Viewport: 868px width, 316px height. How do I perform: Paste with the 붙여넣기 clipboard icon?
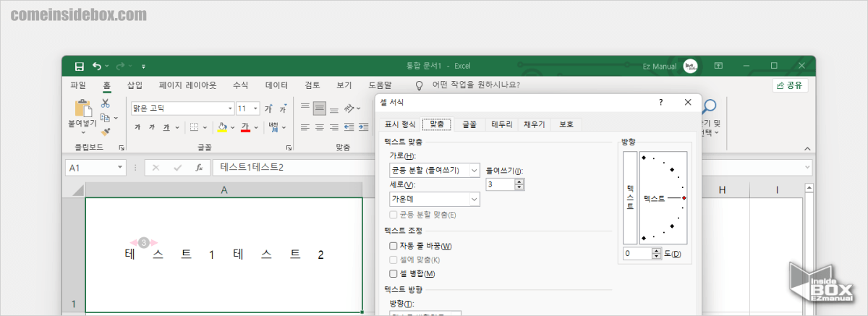82,108
